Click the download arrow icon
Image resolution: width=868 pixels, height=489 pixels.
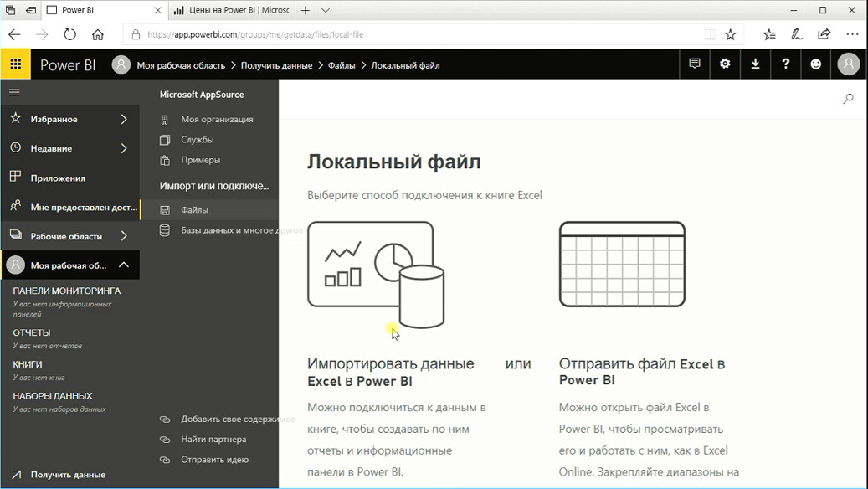(755, 64)
